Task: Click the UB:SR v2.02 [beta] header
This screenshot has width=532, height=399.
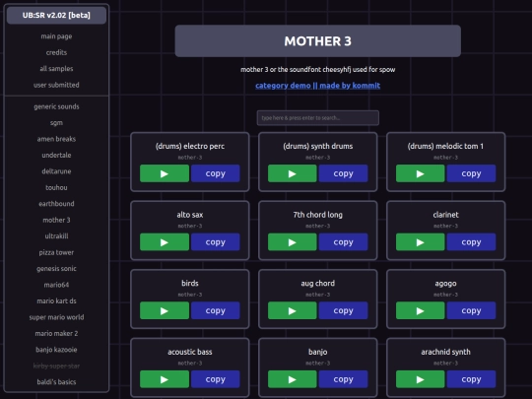Action: [x=56, y=15]
